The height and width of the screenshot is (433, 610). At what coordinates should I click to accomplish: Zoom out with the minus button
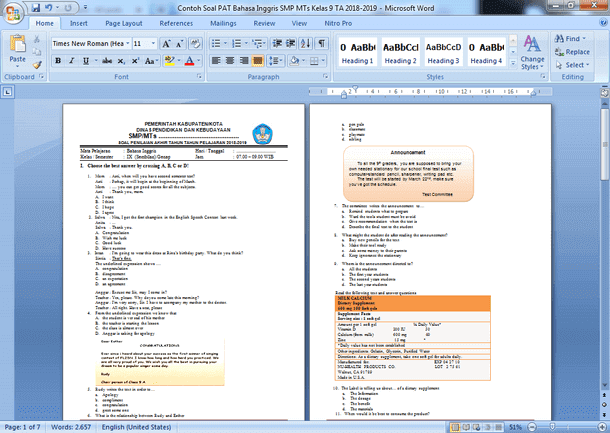click(x=532, y=427)
